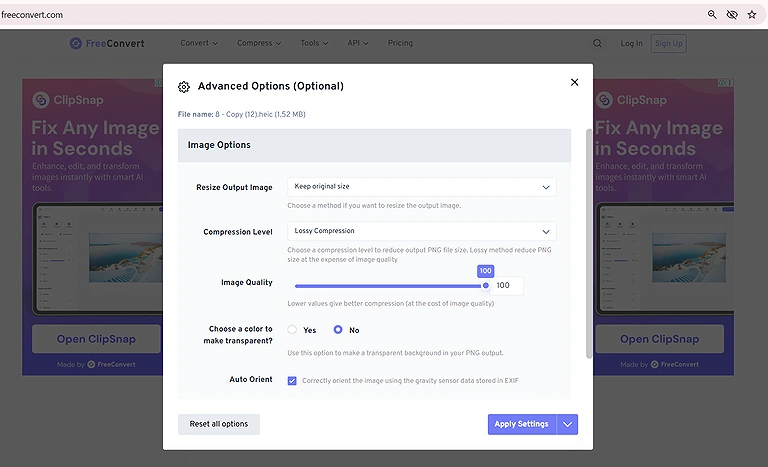Screen dimensions: 768x467
Task: Expand the Apply Settings arrow dropdown
Action: click(567, 424)
